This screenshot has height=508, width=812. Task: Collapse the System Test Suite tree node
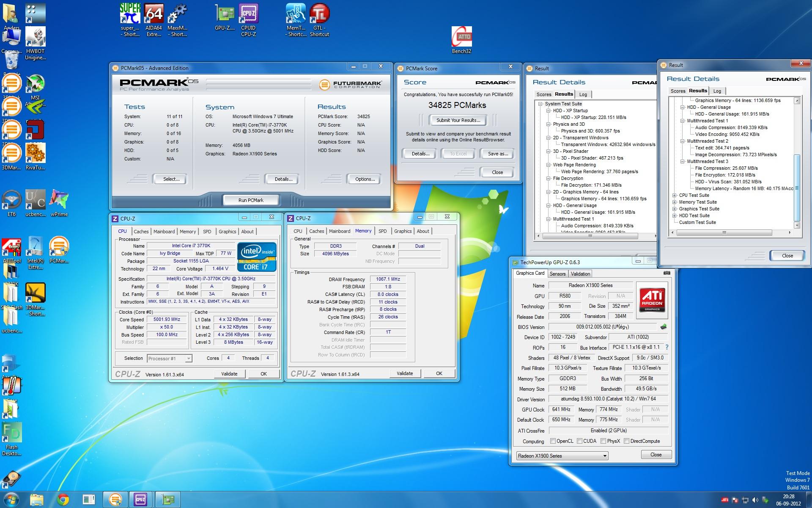click(x=540, y=104)
